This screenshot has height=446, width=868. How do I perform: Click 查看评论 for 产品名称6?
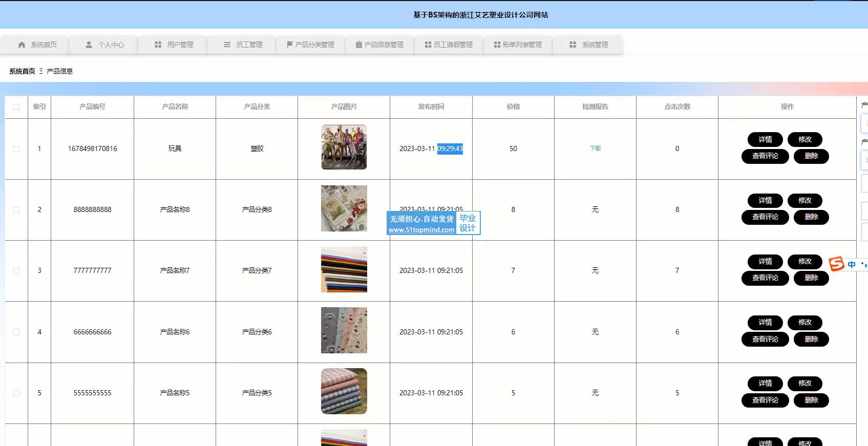tap(765, 339)
